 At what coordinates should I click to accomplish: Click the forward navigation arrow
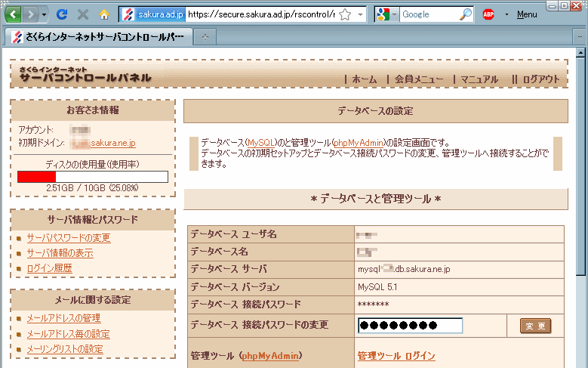click(30, 14)
